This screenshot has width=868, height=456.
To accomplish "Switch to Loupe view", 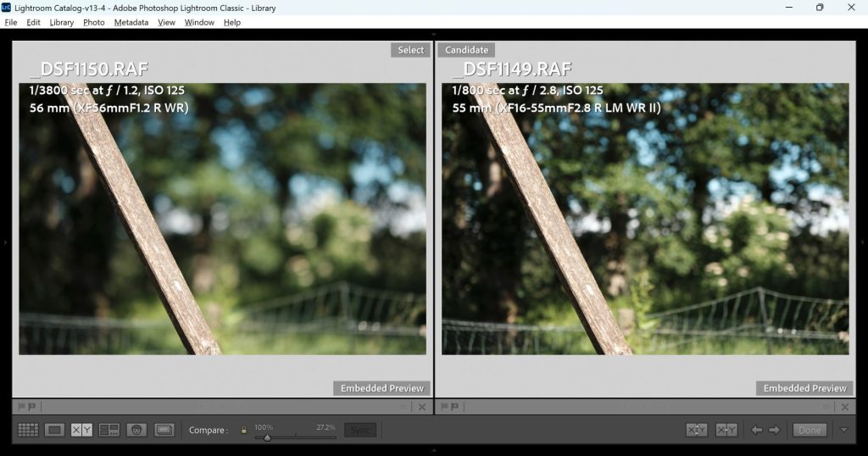I will pyautogui.click(x=54, y=430).
